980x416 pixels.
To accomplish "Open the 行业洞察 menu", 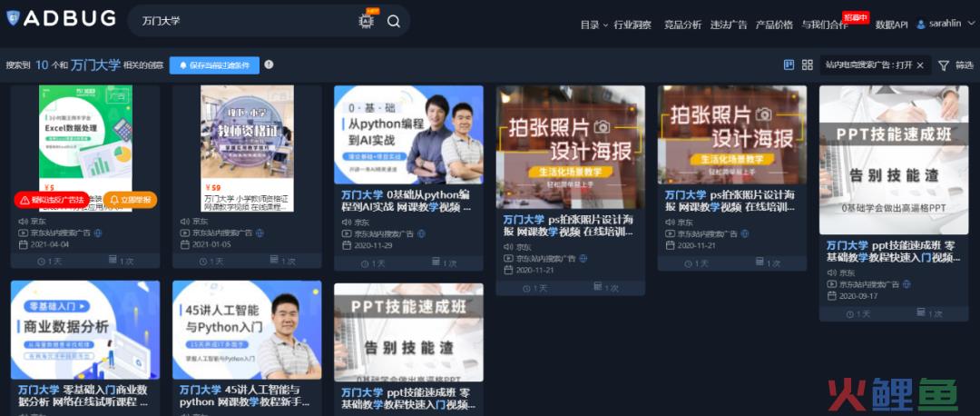I will 632,25.
